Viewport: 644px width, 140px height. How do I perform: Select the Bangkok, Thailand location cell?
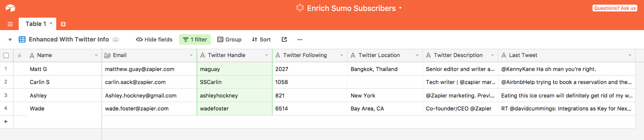(385, 69)
